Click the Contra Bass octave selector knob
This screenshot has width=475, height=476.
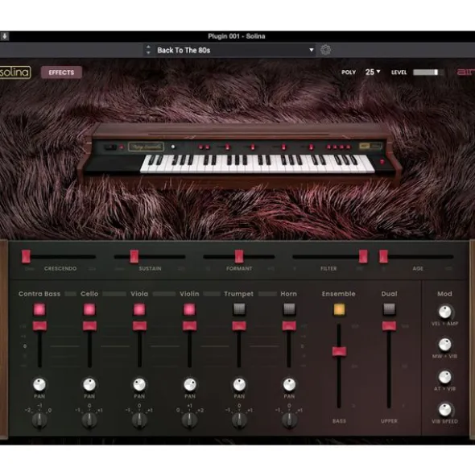point(39,420)
